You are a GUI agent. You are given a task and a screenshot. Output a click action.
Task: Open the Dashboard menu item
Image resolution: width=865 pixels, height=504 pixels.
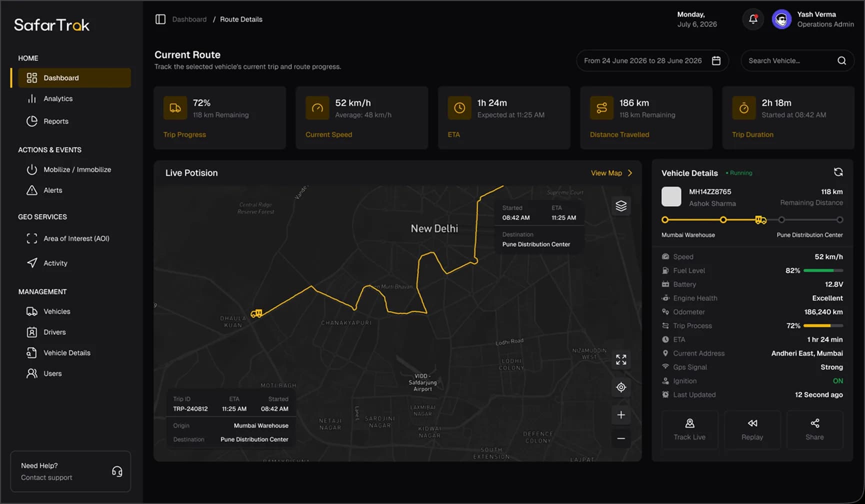(74, 78)
